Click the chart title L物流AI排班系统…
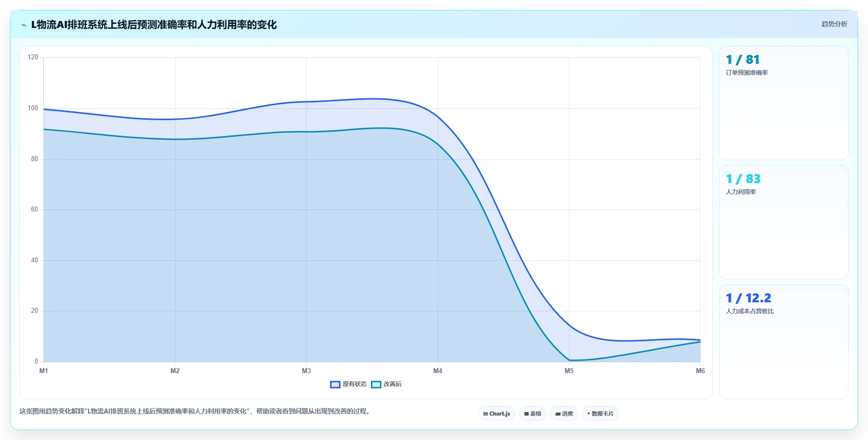The image size is (868, 440). 154,24
